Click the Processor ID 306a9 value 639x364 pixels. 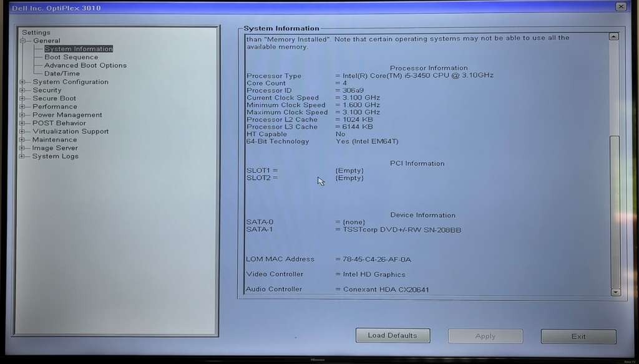(x=353, y=90)
